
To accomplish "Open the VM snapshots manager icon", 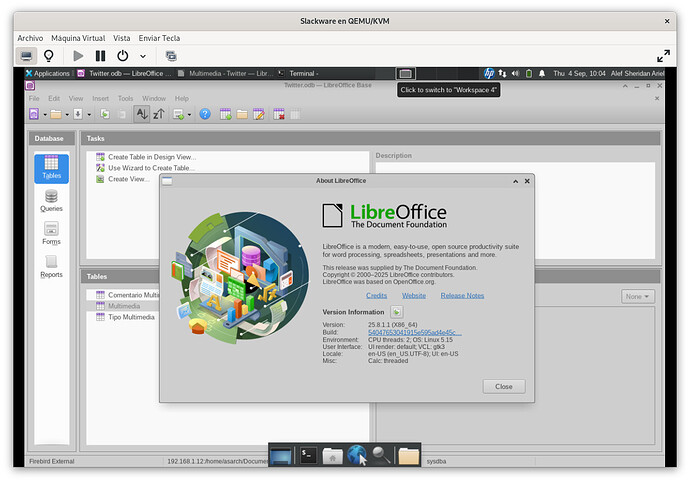I will click(x=171, y=56).
